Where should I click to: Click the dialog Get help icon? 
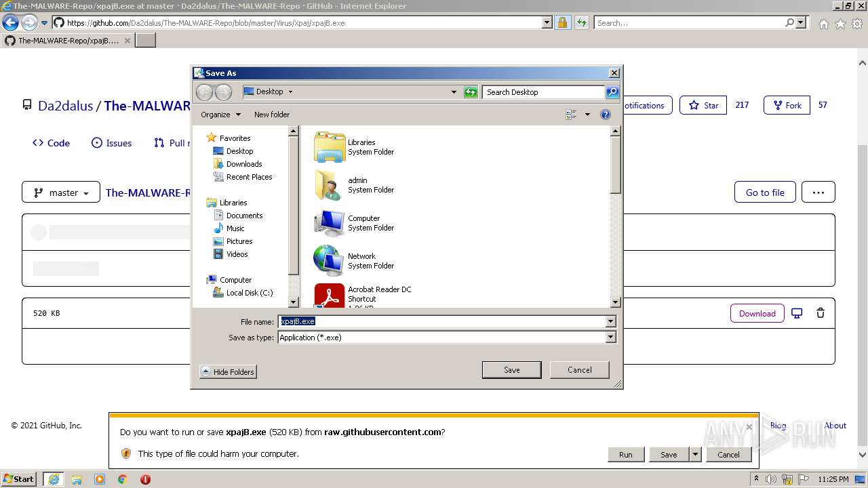(606, 115)
